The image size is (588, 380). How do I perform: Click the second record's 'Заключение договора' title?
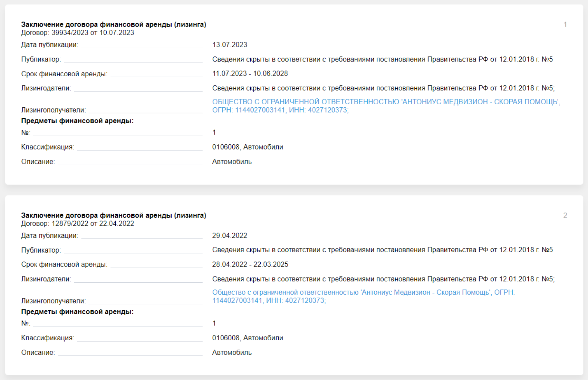(114, 215)
